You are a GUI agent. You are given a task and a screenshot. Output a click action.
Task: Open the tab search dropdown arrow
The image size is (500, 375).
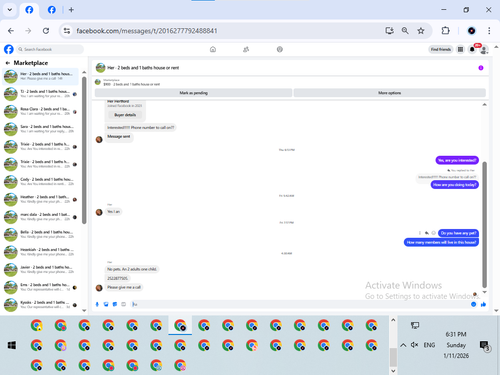[10, 10]
